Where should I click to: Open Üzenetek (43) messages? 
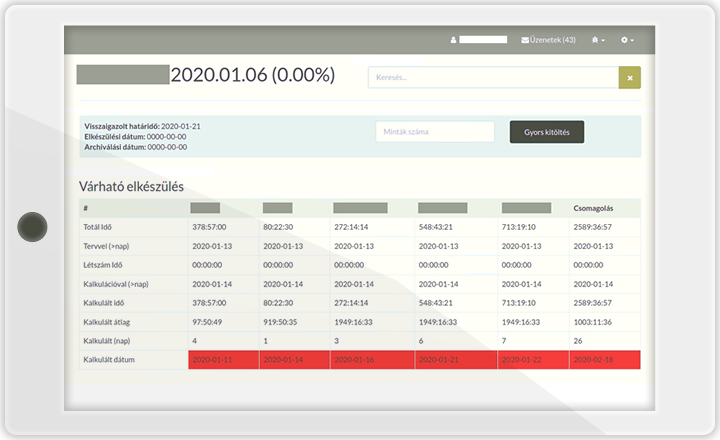coord(548,40)
